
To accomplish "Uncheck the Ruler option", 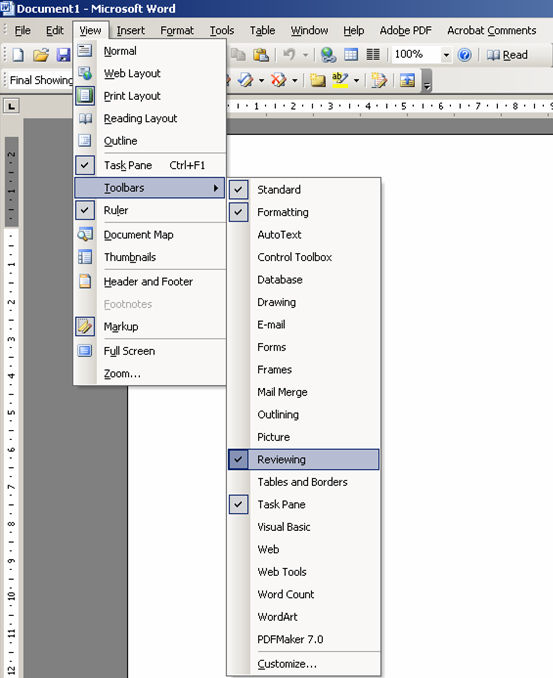I will coord(150,211).
